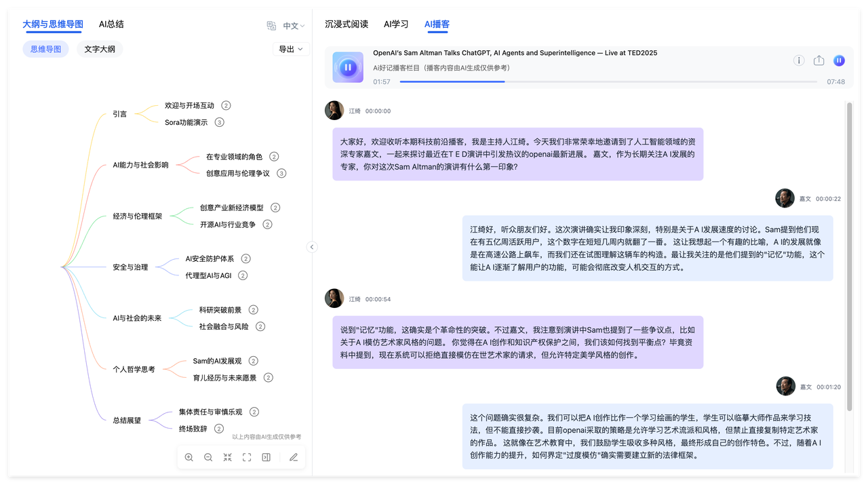The height and width of the screenshot is (485, 868).
Task: Select the 思维导图 view pill
Action: (x=45, y=49)
